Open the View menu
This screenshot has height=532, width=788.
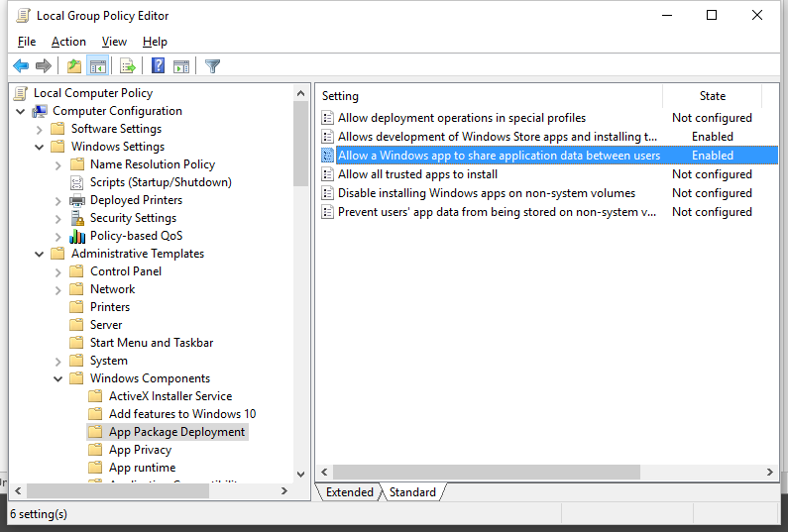point(114,42)
